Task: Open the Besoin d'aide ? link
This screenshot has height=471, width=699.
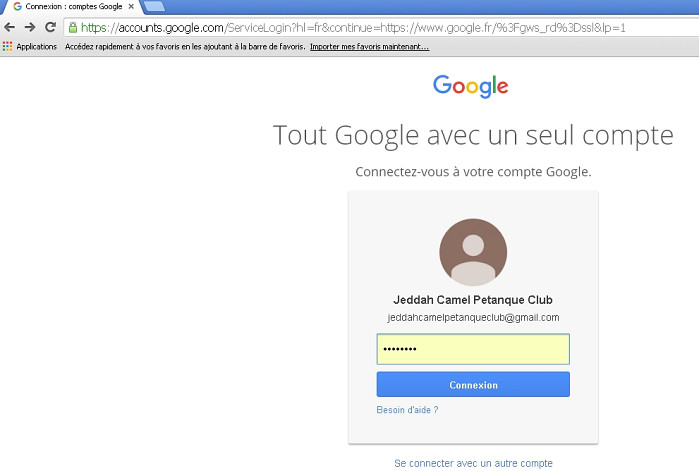Action: click(407, 410)
